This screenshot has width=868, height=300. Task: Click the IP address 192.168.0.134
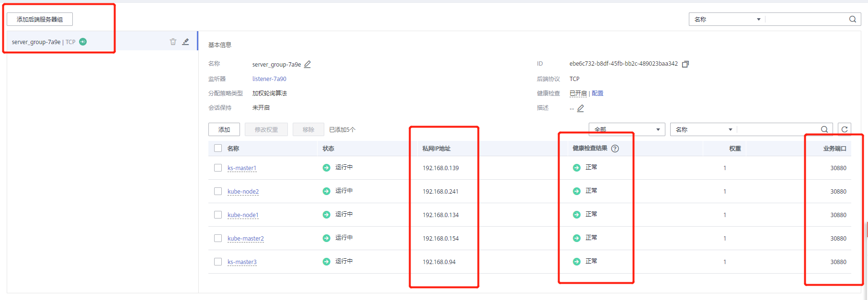[x=441, y=215]
